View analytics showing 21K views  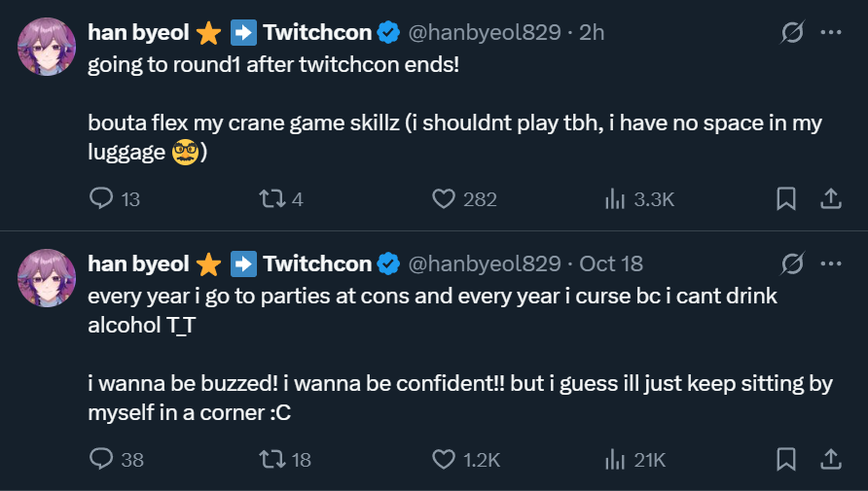[615, 459]
